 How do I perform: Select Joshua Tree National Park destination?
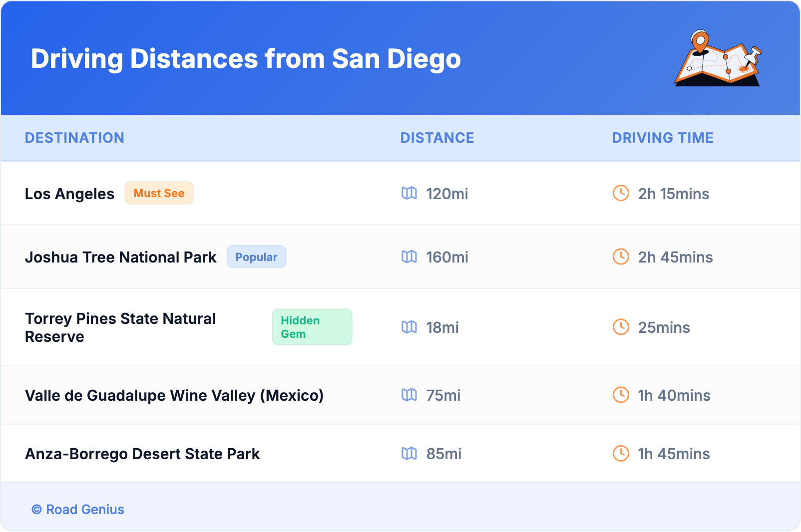[120, 257]
